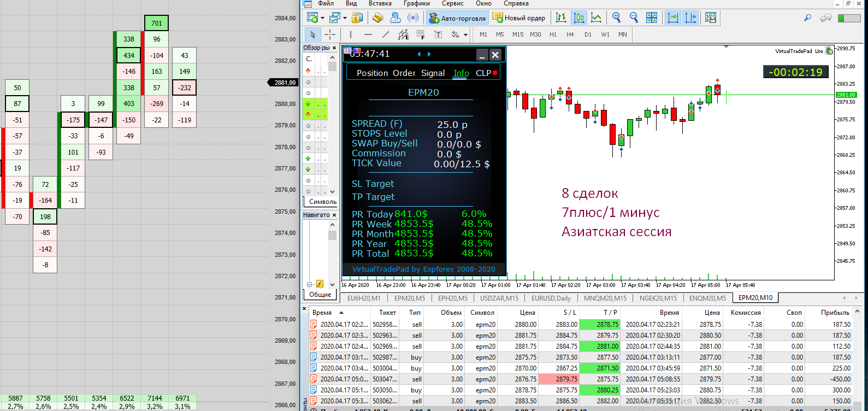Open the Signal tab in VirtualTradePad
868x411 pixels.
(x=433, y=73)
